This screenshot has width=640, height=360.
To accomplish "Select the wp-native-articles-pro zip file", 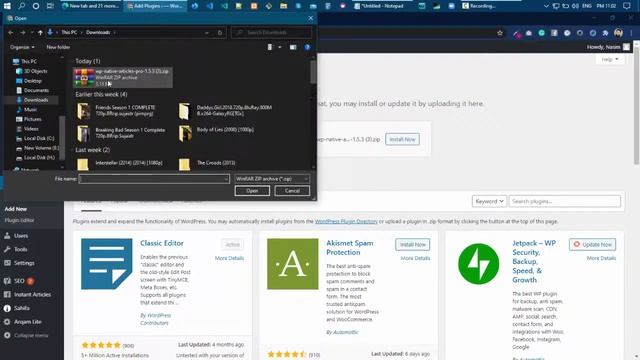I will tap(122, 77).
